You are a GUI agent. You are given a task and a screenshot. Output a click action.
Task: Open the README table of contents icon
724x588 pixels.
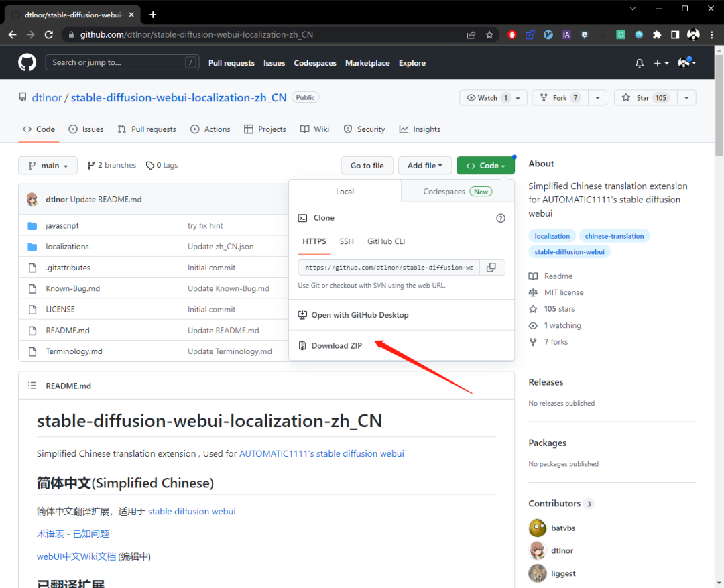point(32,386)
